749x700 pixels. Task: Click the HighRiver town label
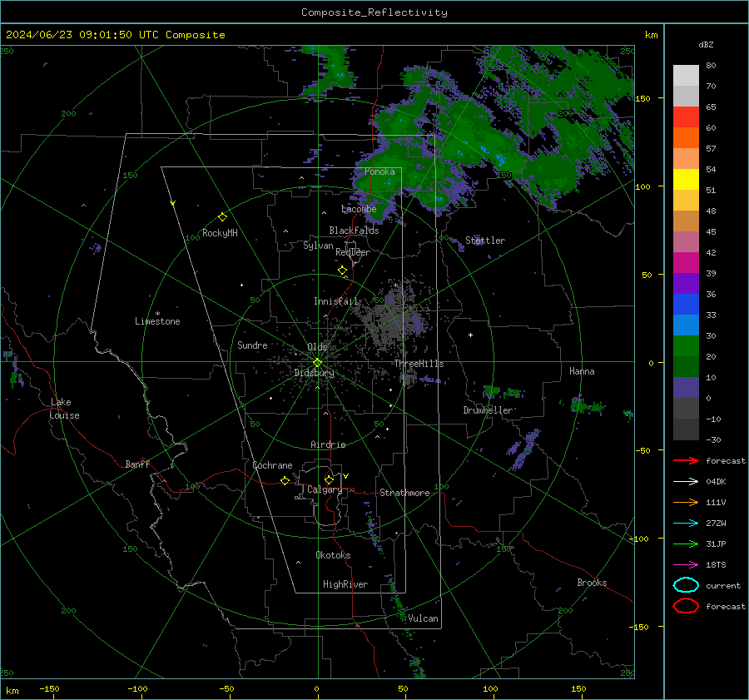point(345,584)
